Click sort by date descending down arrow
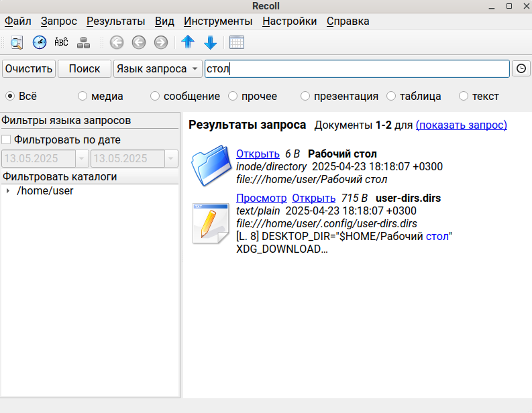532x413 pixels. click(x=210, y=42)
